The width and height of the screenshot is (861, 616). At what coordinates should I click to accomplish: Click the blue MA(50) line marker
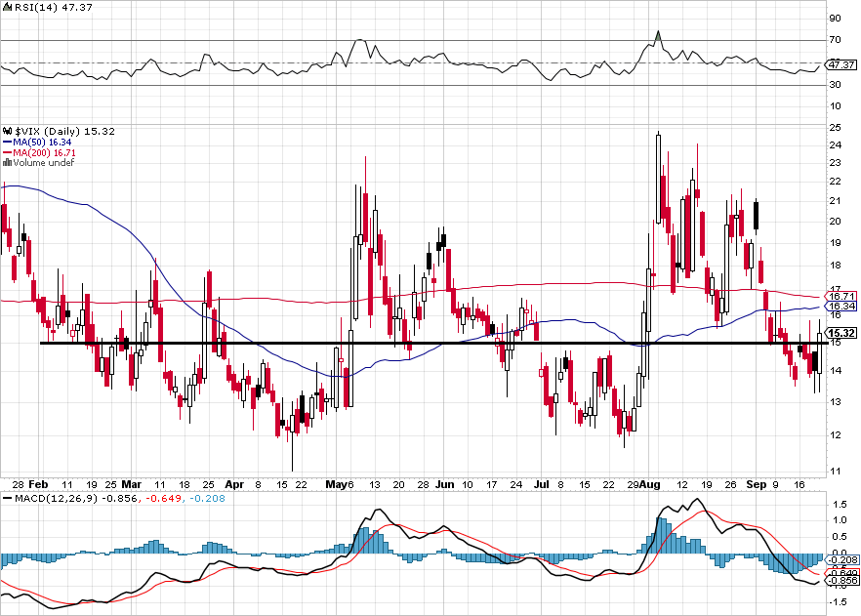(6, 143)
